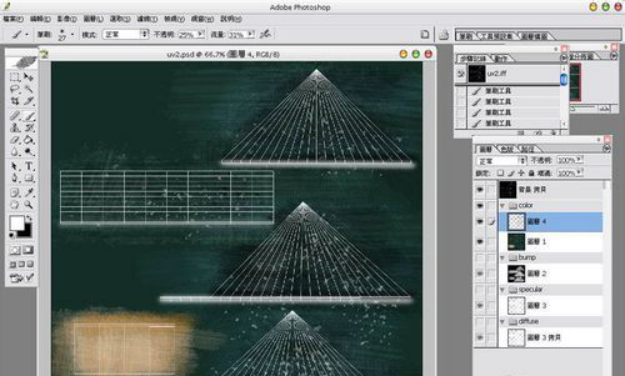This screenshot has width=625, height=376.
Task: Switch to the Channels tab in Layers panel
Action: [507, 149]
